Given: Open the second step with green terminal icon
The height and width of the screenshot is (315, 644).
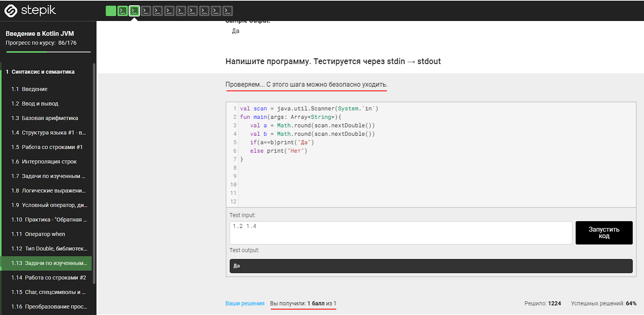Looking at the screenshot, I should [122, 11].
